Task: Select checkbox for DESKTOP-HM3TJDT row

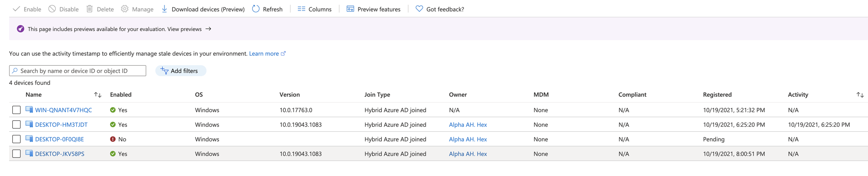Action: pos(16,124)
